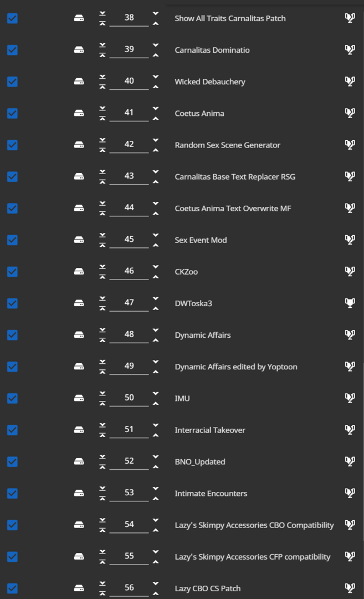Click up chevron for Wicked Debauchery
The width and height of the screenshot is (364, 599).
click(x=156, y=87)
